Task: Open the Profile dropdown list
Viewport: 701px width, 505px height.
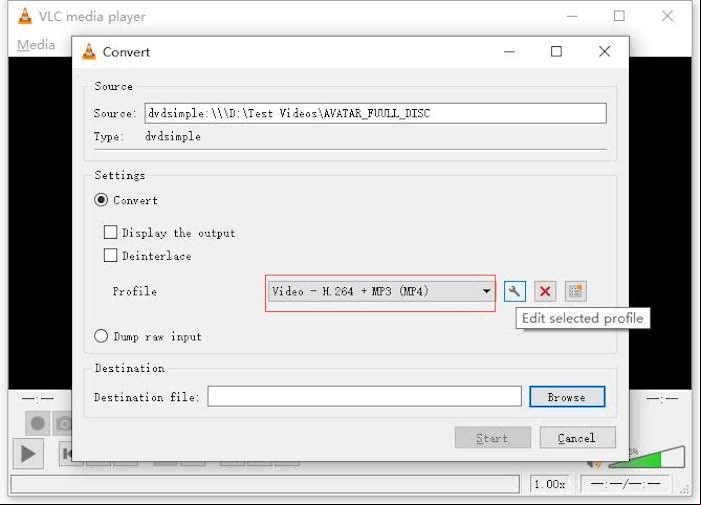Action: (x=380, y=291)
